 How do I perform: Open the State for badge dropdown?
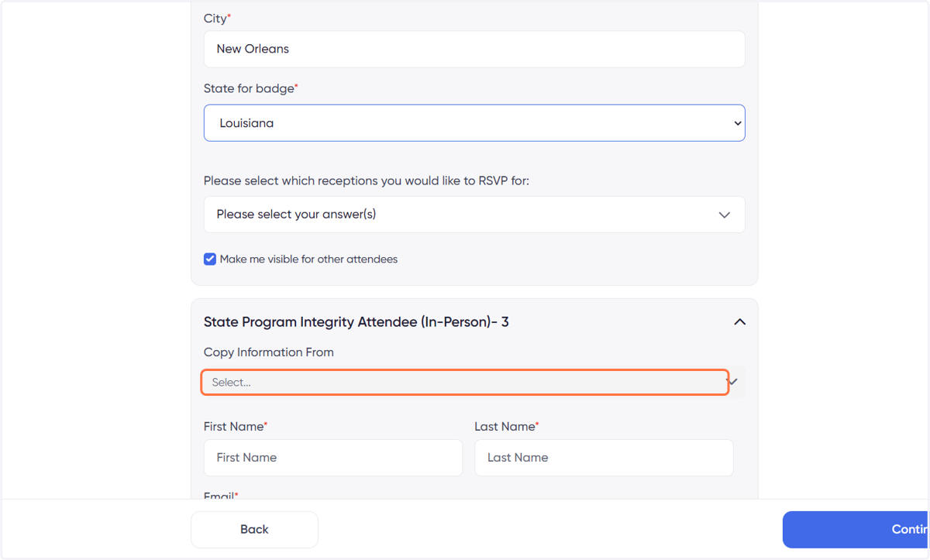point(474,123)
